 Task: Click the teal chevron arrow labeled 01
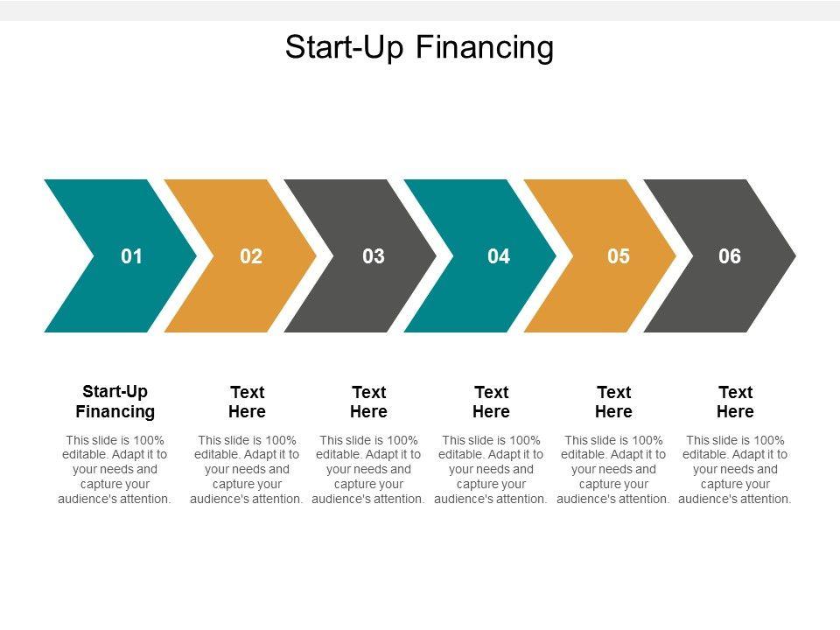pyautogui.click(x=131, y=256)
